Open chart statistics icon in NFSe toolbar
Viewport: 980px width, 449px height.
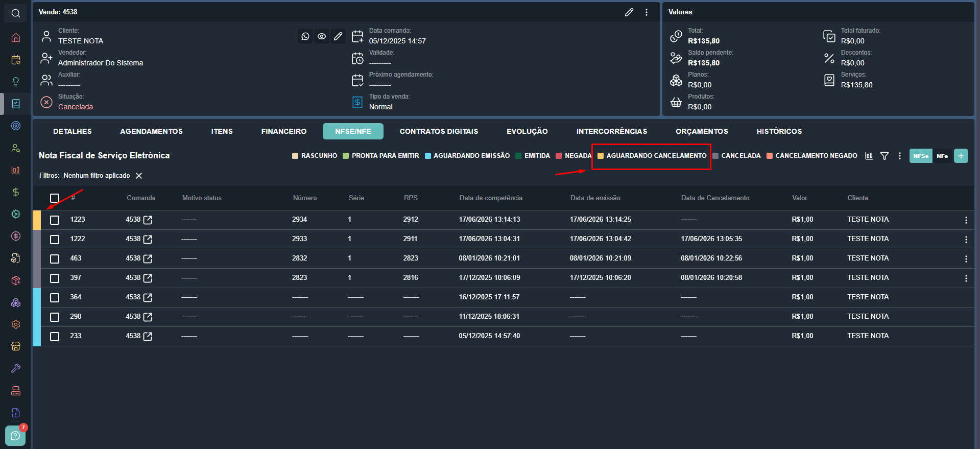869,156
